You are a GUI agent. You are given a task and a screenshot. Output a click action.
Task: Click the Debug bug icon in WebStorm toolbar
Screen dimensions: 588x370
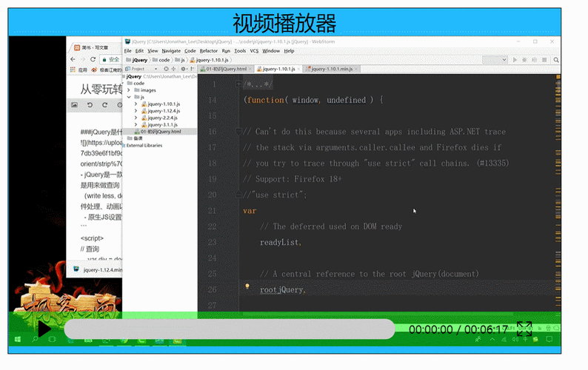[524, 60]
